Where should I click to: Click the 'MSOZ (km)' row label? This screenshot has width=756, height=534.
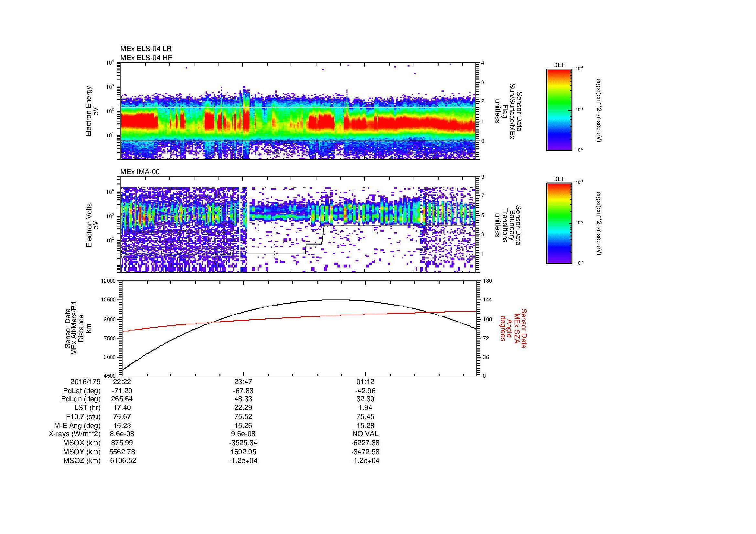[82, 461]
